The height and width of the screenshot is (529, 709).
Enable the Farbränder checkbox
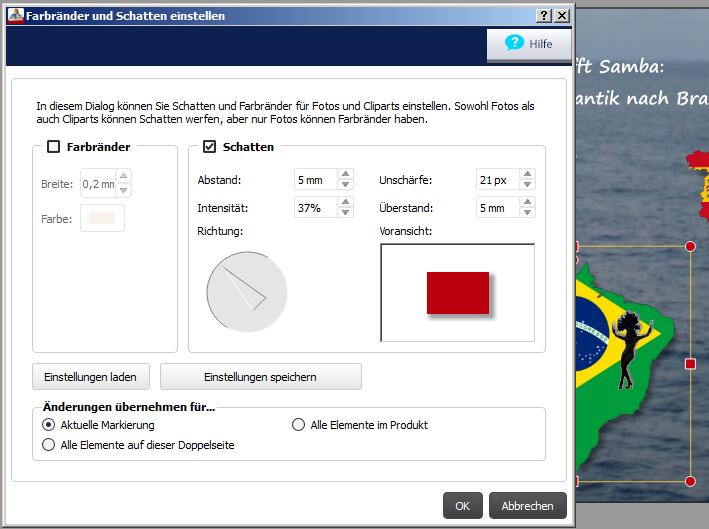pos(53,146)
